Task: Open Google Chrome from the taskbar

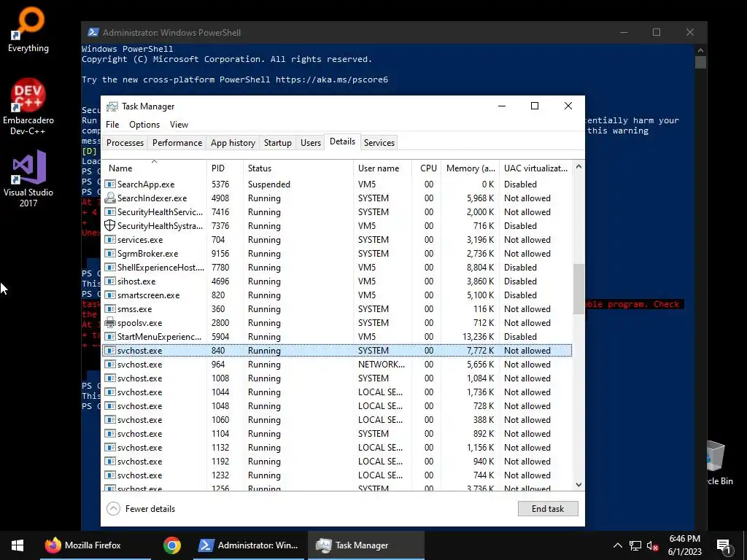Action: point(172,545)
